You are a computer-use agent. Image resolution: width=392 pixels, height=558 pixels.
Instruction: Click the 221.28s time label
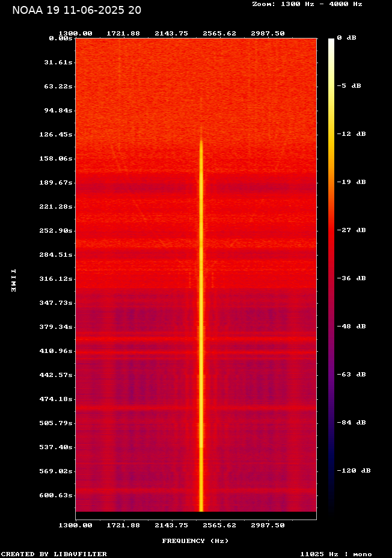coord(56,207)
